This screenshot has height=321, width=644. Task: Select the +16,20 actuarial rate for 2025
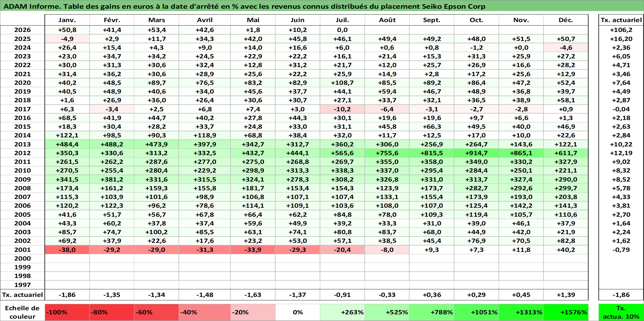point(621,39)
